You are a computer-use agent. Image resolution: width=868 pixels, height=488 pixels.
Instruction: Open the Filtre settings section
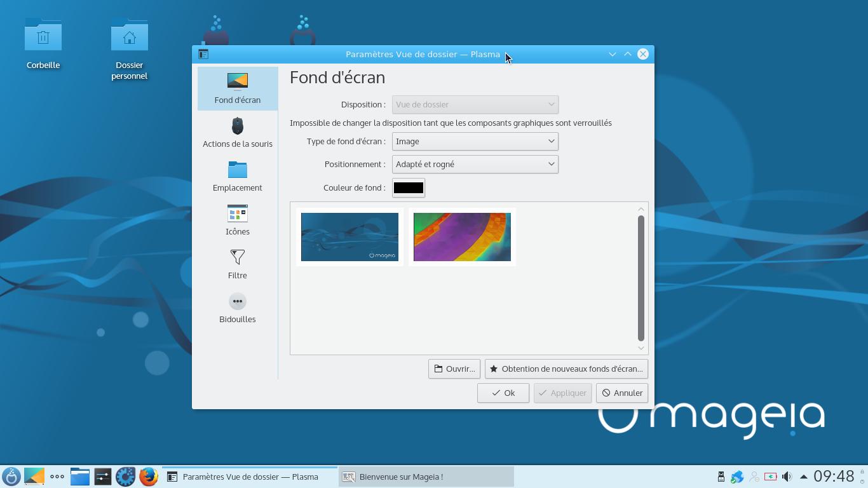tap(238, 264)
